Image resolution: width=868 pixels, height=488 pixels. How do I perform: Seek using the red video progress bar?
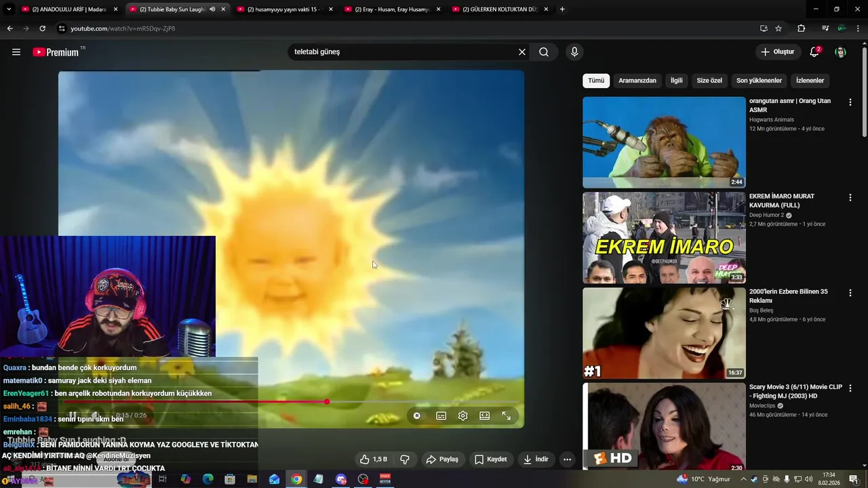point(290,402)
